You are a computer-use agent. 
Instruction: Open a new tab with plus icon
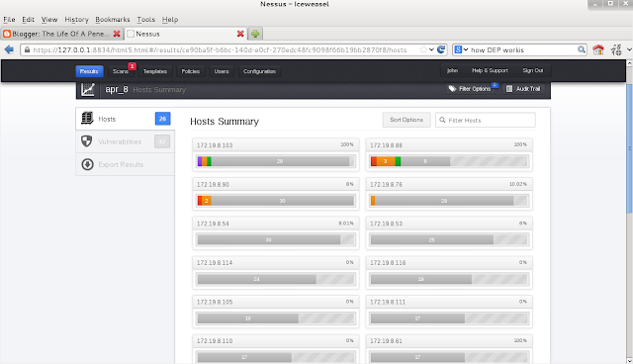pos(255,34)
